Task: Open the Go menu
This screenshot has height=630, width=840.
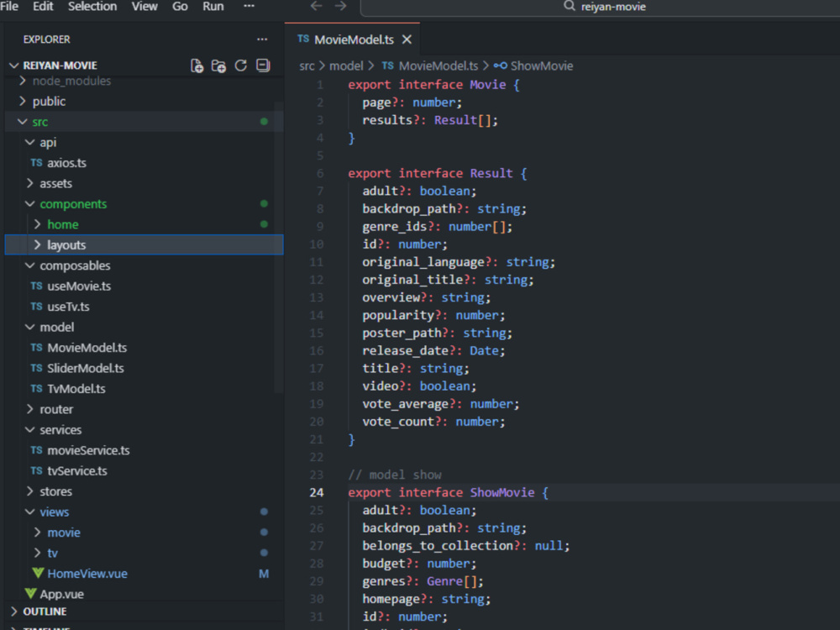Action: (x=180, y=7)
